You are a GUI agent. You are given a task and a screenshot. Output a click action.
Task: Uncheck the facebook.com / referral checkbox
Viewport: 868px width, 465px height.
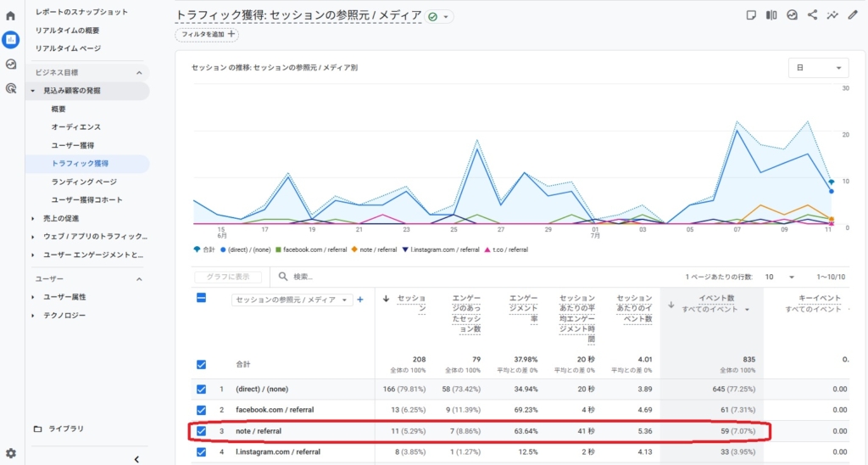(202, 410)
